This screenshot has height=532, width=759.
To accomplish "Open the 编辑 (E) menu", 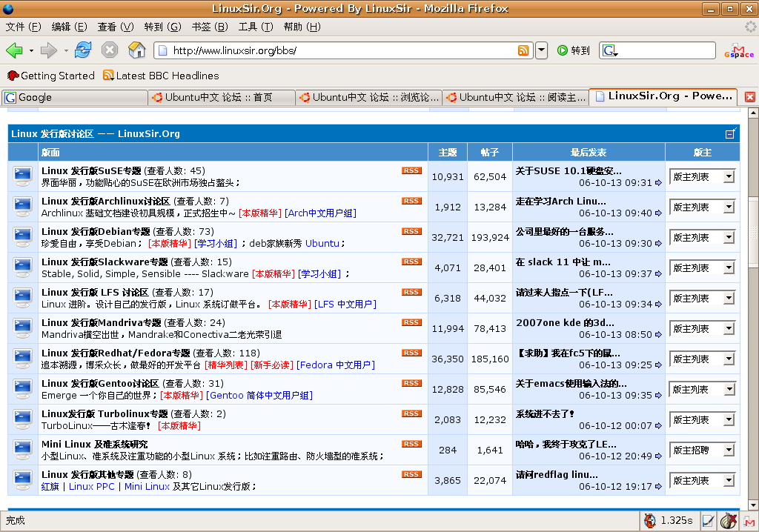I will [69, 27].
